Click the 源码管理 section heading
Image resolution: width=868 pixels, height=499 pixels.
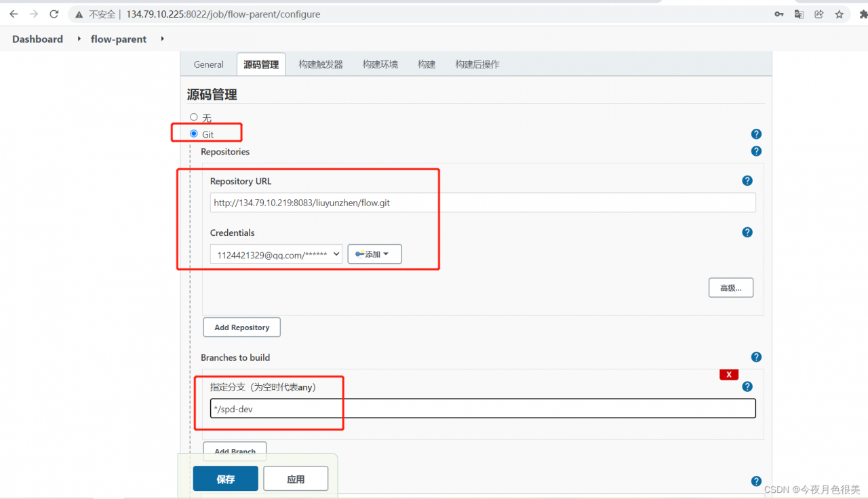tap(212, 95)
